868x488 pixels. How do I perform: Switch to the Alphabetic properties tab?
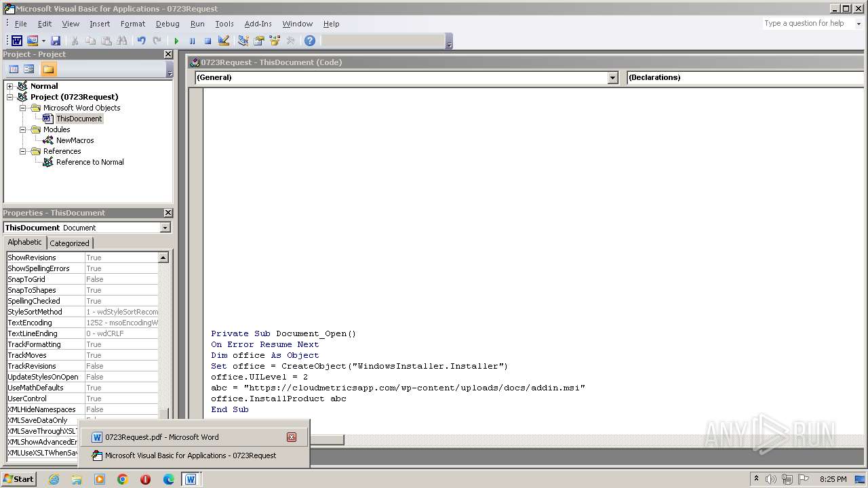click(x=25, y=242)
